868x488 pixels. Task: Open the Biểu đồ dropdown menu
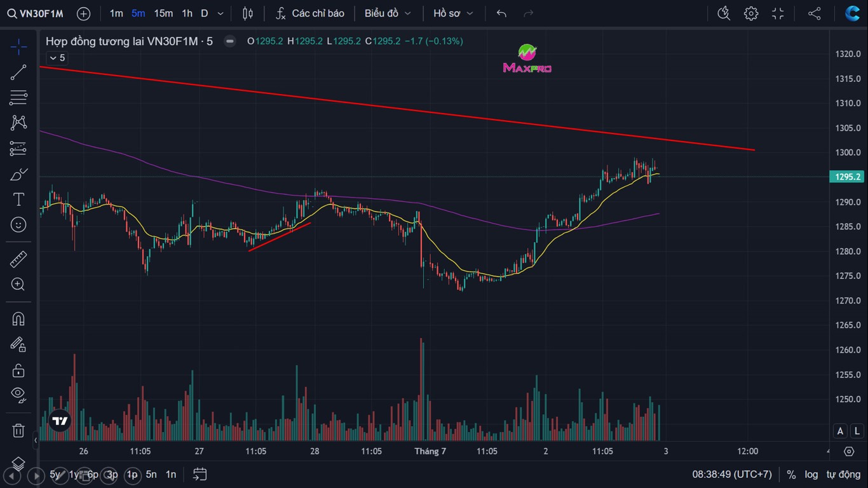388,13
